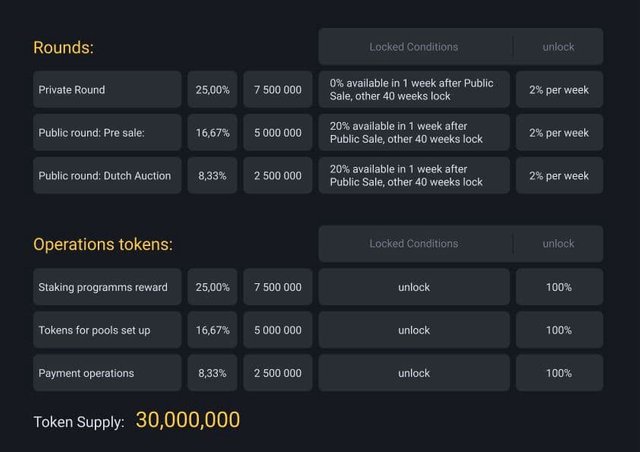Select the 5 000 000 amount for Pre sale
Image resolution: width=640 pixels, height=452 pixels.
click(277, 133)
